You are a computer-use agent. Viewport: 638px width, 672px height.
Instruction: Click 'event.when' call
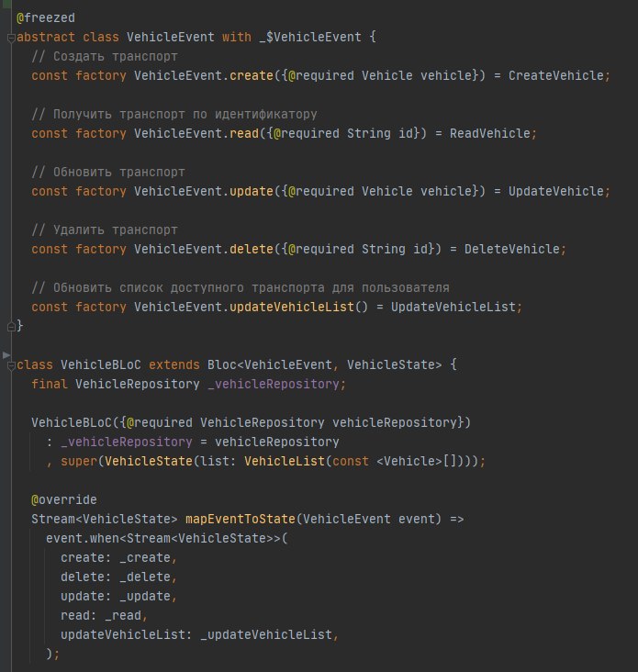[83, 539]
